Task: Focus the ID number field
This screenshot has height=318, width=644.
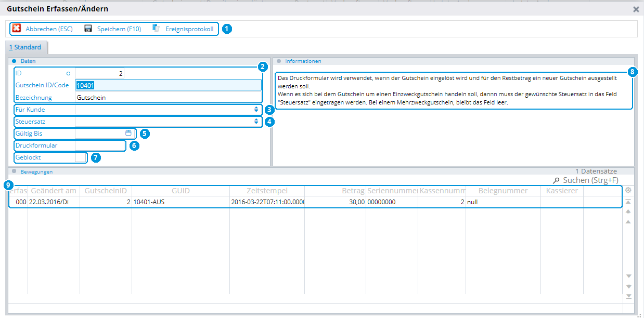Action: 99,74
